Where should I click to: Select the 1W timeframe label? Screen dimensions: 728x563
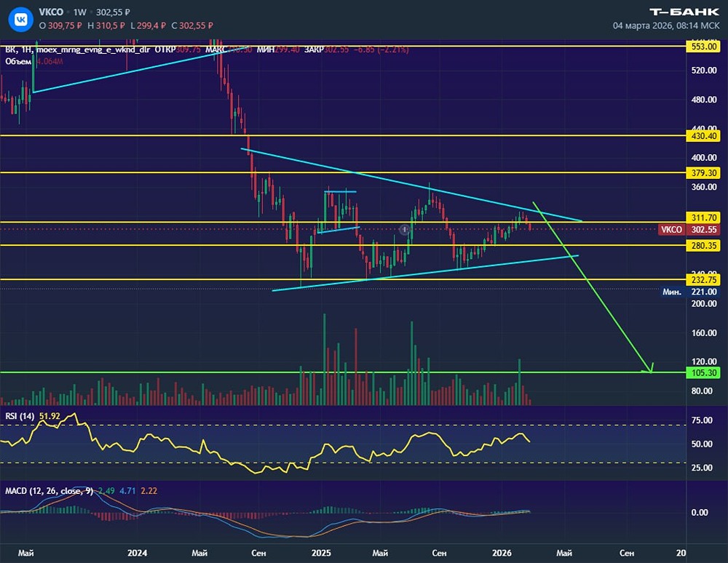80,12
